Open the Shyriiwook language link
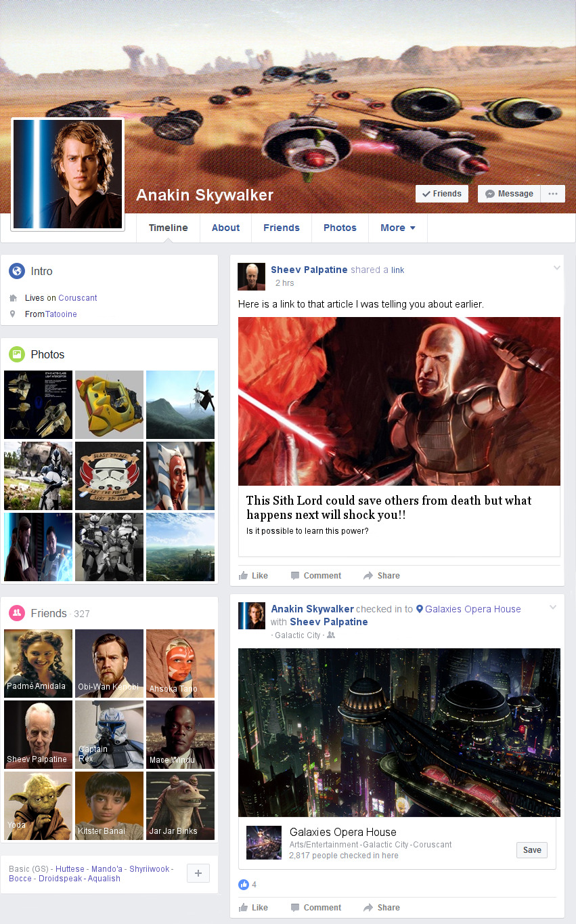 pos(149,869)
